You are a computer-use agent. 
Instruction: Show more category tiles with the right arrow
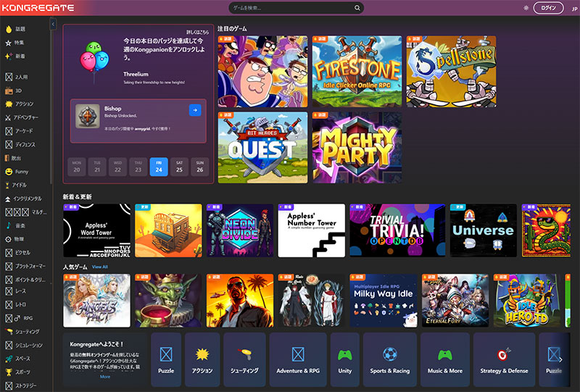point(560,359)
